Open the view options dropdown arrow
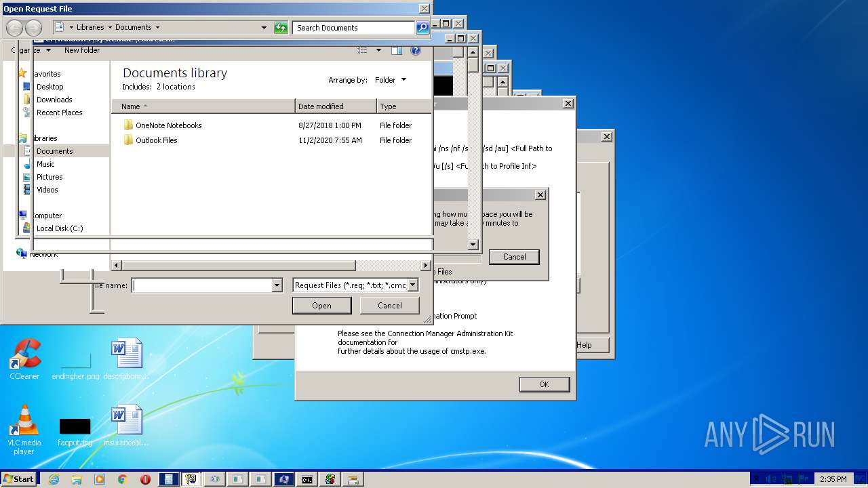Screen dimensions: 868x488 tap(378, 50)
